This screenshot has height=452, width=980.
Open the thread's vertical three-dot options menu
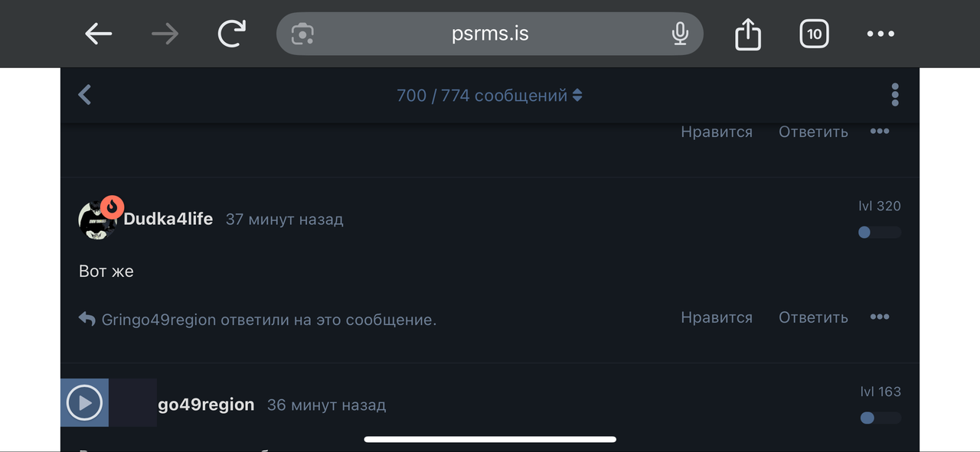[894, 95]
